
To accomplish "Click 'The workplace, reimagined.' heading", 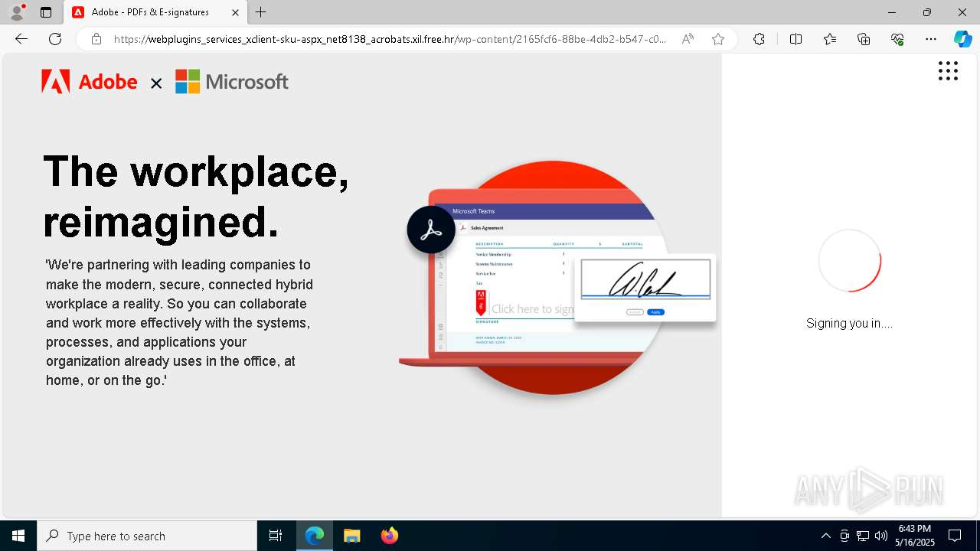I will [x=196, y=196].
